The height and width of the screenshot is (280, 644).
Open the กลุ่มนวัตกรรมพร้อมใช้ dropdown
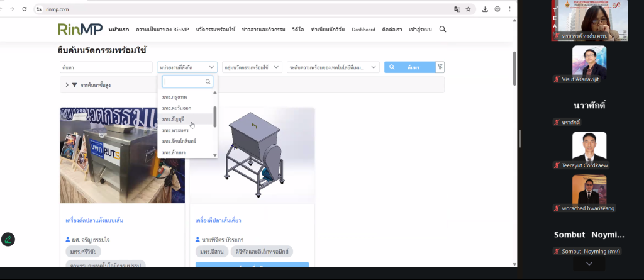252,67
